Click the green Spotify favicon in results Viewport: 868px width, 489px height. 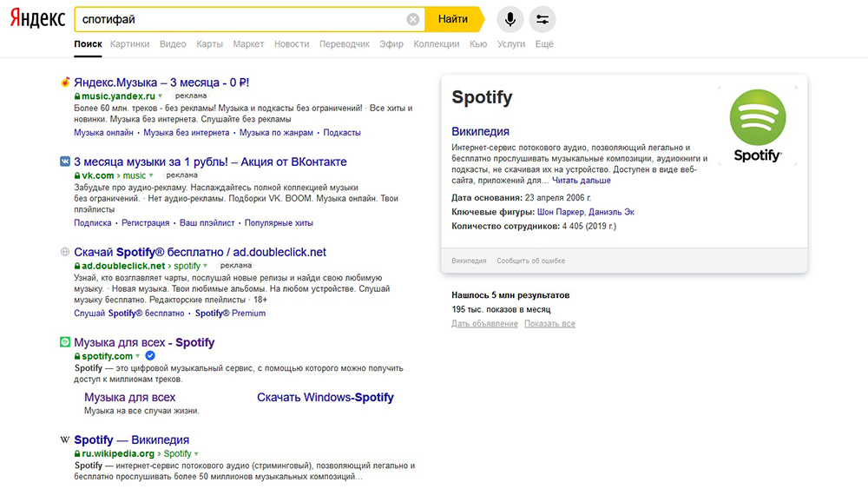[65, 342]
